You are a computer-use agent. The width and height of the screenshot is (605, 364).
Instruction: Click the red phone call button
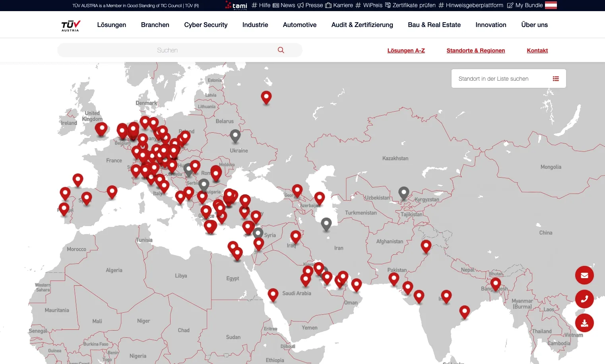pyautogui.click(x=584, y=299)
